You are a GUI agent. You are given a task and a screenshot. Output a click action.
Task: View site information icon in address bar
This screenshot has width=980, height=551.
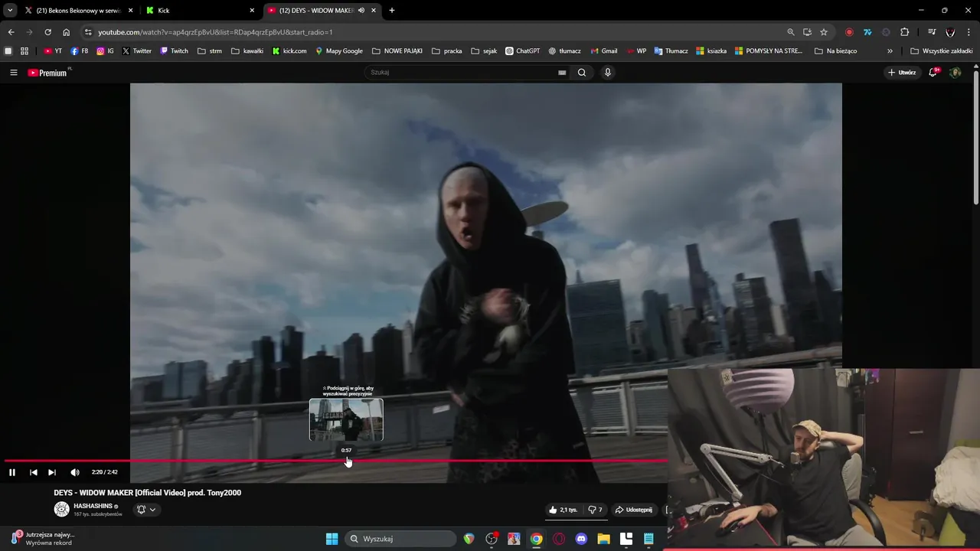88,32
